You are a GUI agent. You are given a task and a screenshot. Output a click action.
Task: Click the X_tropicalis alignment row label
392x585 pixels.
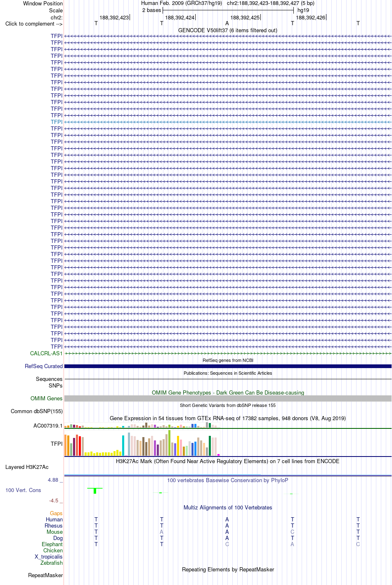click(49, 556)
